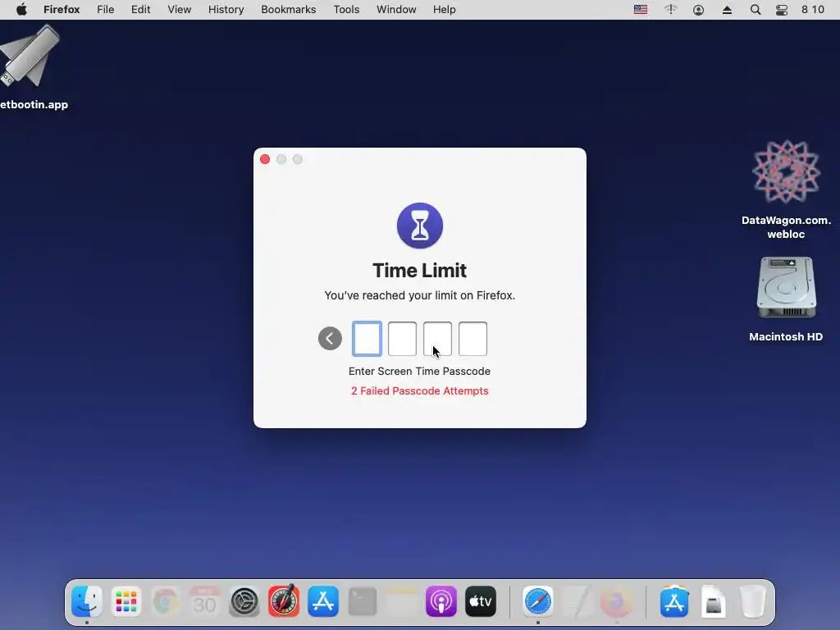Viewport: 840px width, 630px height.
Task: Select the third passcode digit box
Action: point(438,339)
